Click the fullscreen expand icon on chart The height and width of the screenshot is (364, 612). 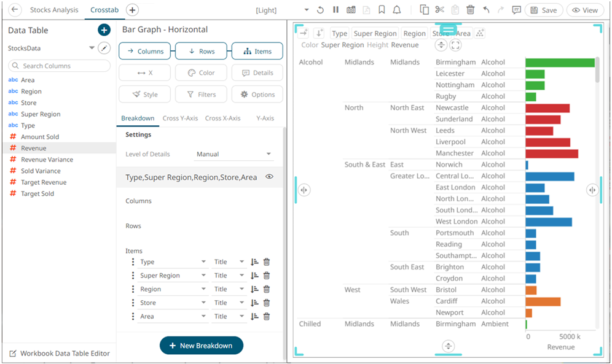coord(455,45)
